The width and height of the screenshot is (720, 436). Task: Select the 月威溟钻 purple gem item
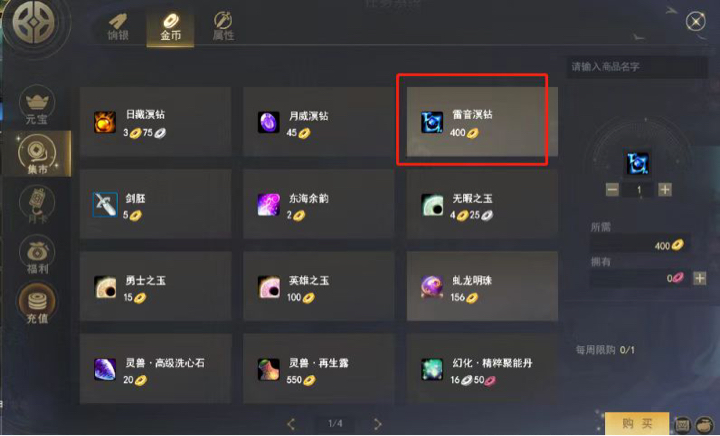[319, 122]
